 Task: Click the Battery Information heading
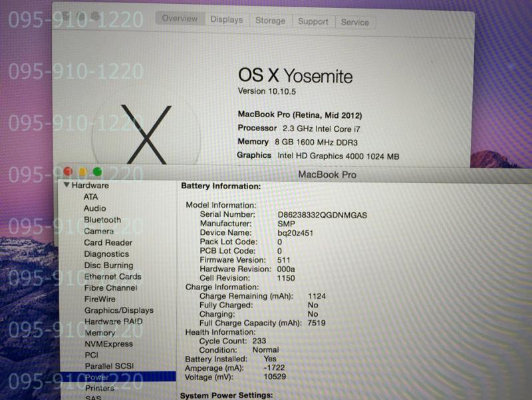[221, 186]
